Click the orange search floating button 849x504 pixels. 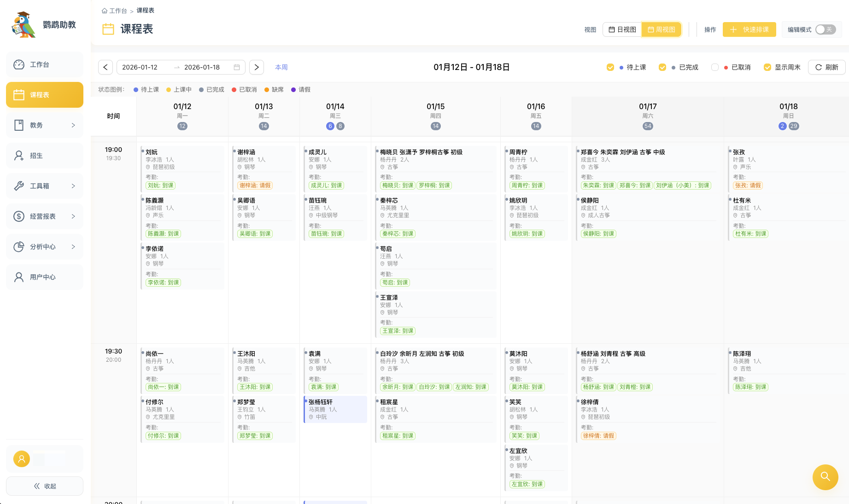[x=825, y=477]
